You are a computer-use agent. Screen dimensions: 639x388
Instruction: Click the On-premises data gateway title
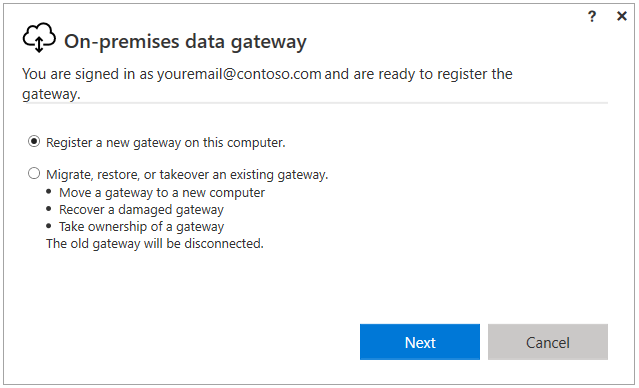185,42
